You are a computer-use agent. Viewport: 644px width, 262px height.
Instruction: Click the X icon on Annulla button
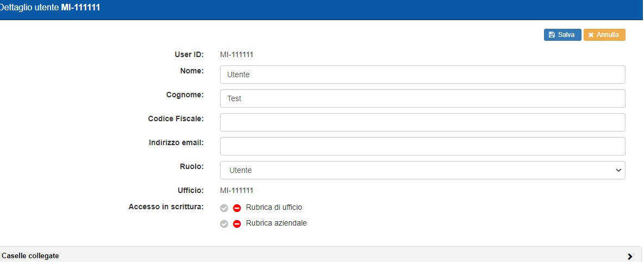point(591,35)
